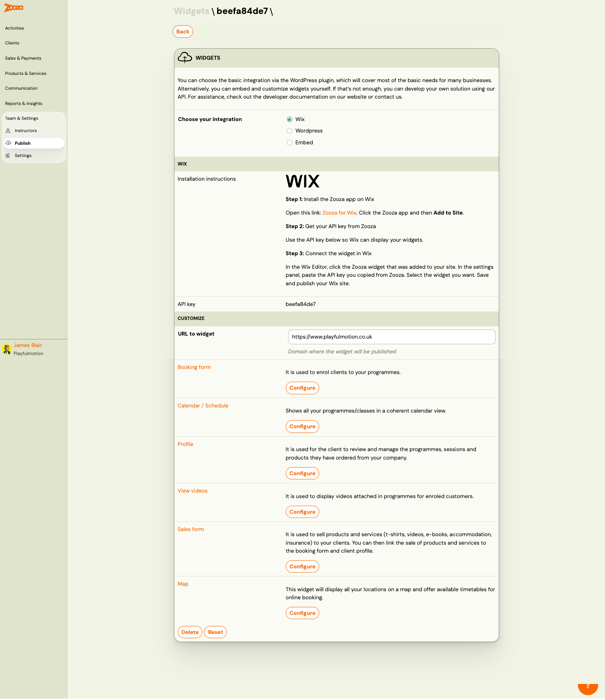The height and width of the screenshot is (700, 605).
Task: Open the View videos link
Action: pyautogui.click(x=193, y=491)
